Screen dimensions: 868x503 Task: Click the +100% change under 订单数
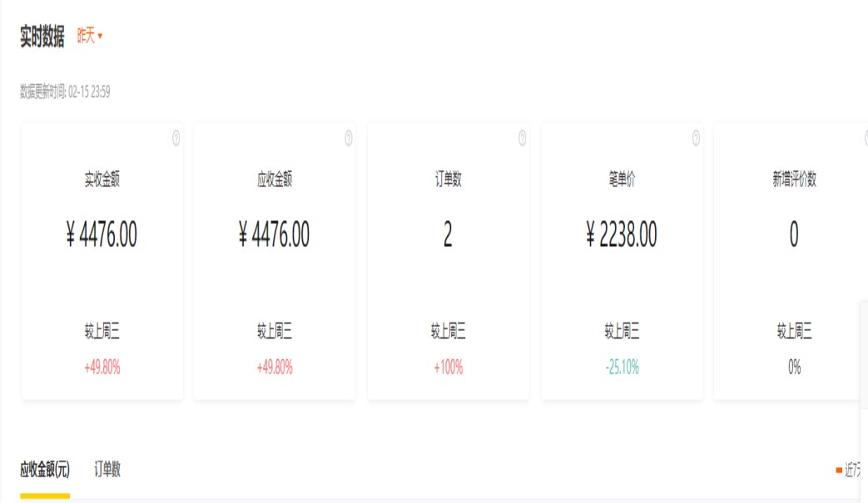448,367
